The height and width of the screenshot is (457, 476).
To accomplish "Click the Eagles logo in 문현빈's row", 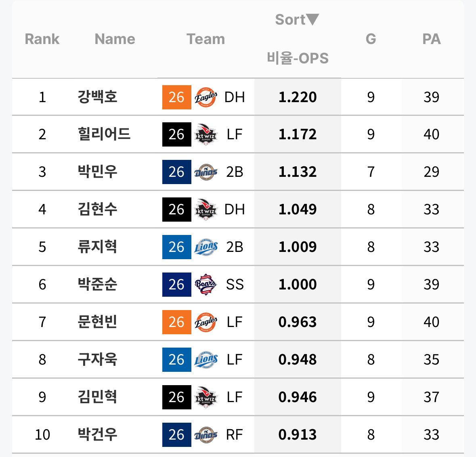I will coord(206,322).
